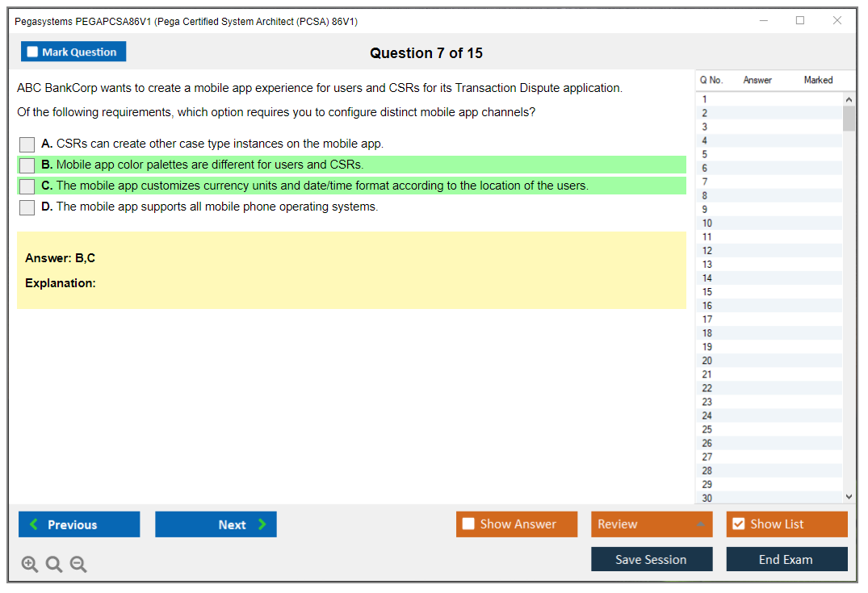Expand the Review dropdown arrow
Image resolution: width=868 pixels, height=593 pixels.
(700, 524)
